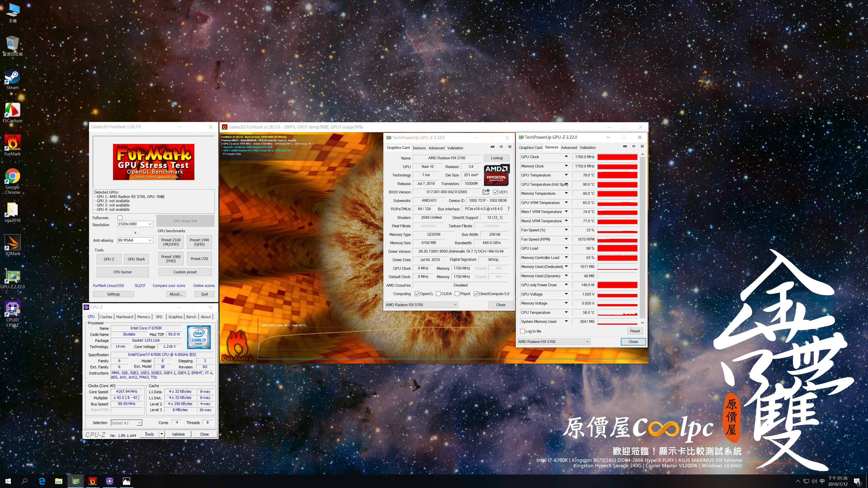Open Anti-aliasing 8X MSAA dropdown
This screenshot has width=868, height=488.
pyautogui.click(x=135, y=240)
